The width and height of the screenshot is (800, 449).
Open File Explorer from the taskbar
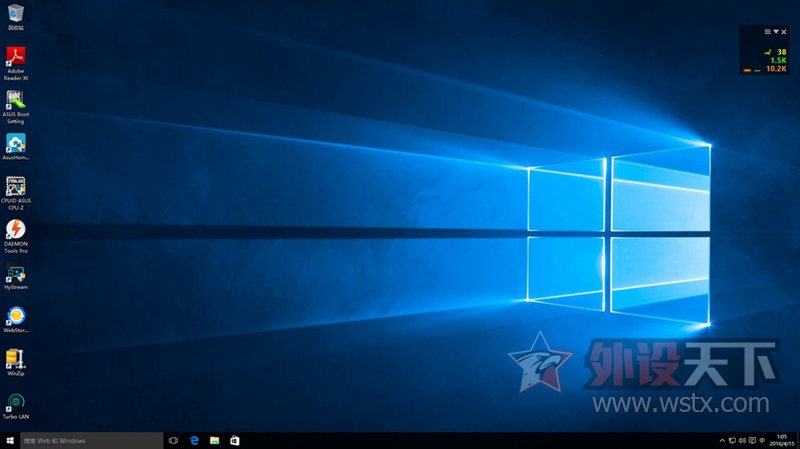(214, 440)
